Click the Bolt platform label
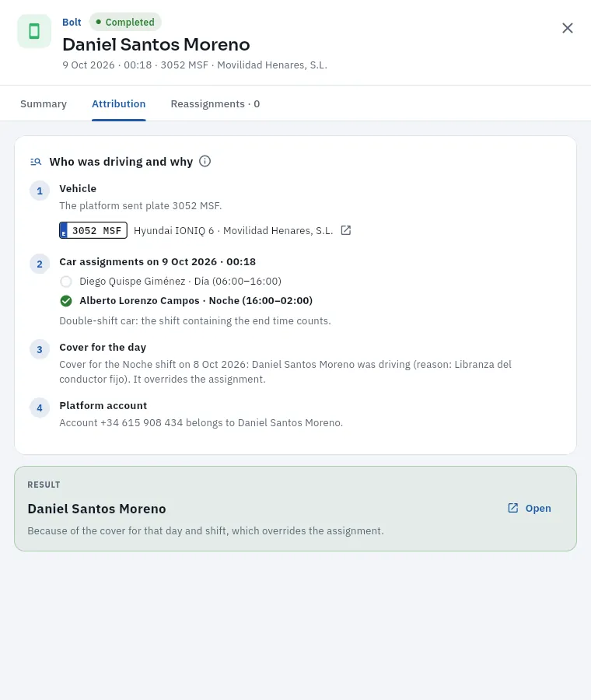The width and height of the screenshot is (591, 700). pyautogui.click(x=72, y=22)
